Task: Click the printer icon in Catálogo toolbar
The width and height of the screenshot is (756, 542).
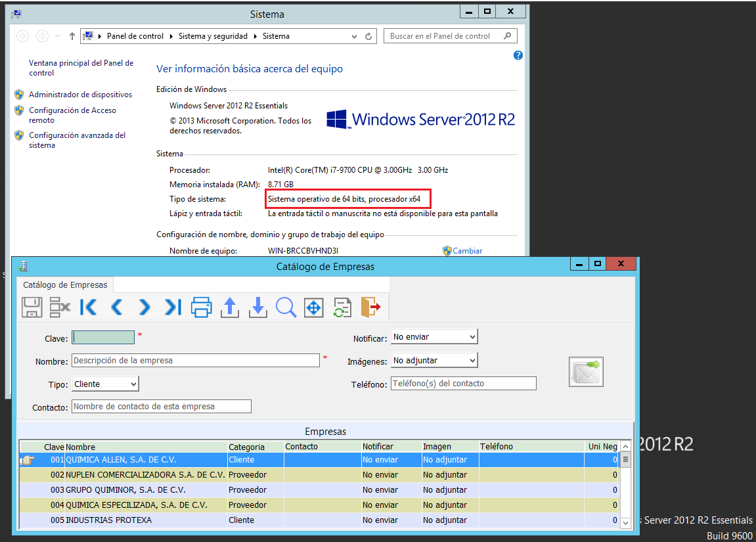Action: (x=201, y=307)
